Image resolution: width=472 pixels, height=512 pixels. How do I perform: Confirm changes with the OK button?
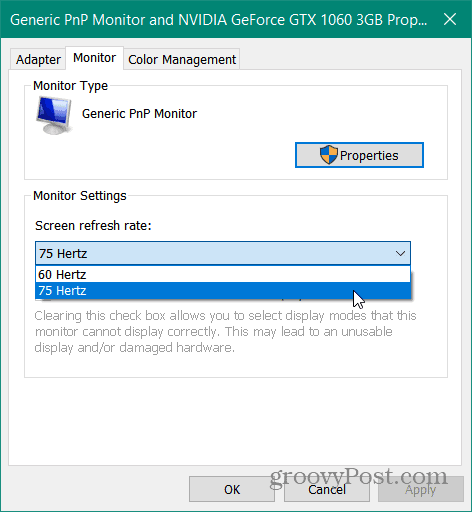coord(232,489)
